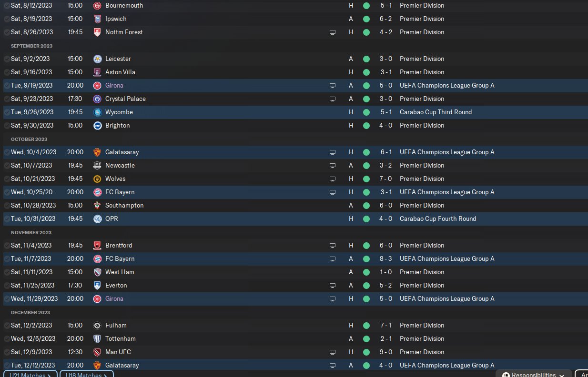This screenshot has height=377, width=588.
Task: Click green result dot on Man UFC row
Action: pos(366,352)
